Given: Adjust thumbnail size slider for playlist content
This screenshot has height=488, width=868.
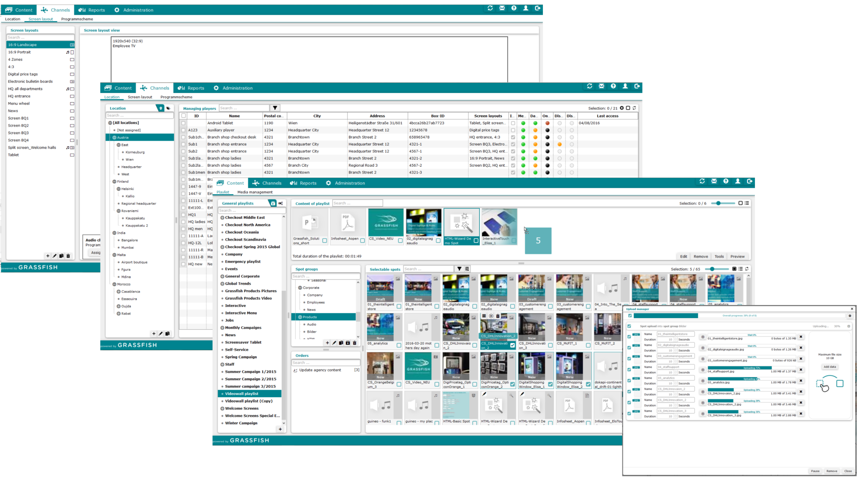Looking at the screenshot, I should click(718, 203).
